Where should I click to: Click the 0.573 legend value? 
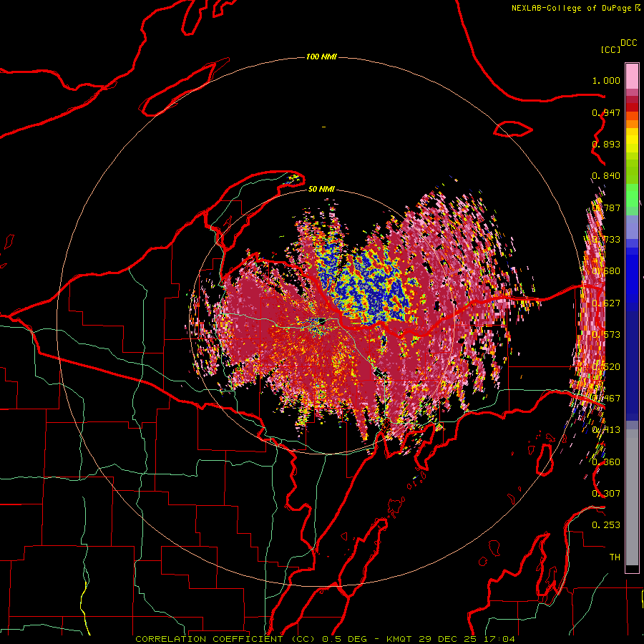(x=606, y=335)
